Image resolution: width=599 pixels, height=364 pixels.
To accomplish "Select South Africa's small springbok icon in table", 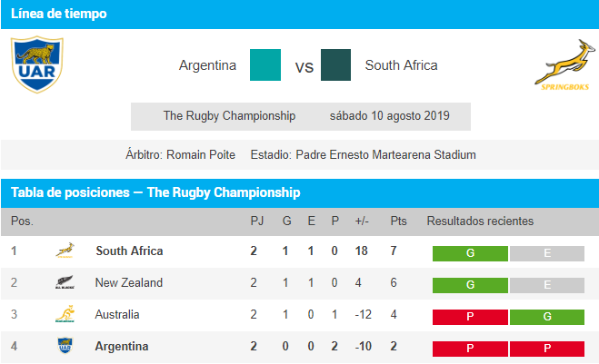I will tap(65, 251).
